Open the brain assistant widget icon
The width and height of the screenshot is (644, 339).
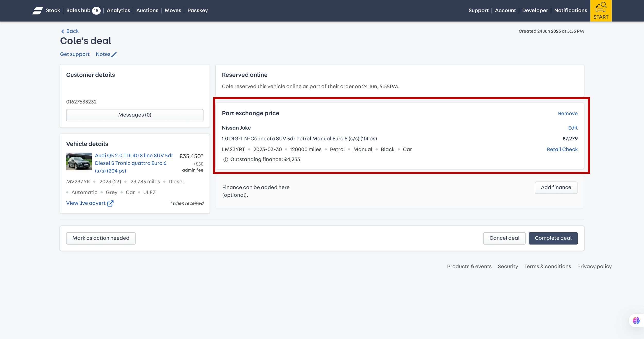(x=636, y=320)
